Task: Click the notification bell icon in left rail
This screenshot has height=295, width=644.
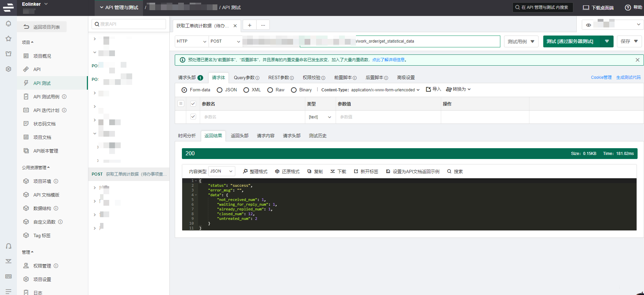Action: tap(8, 24)
